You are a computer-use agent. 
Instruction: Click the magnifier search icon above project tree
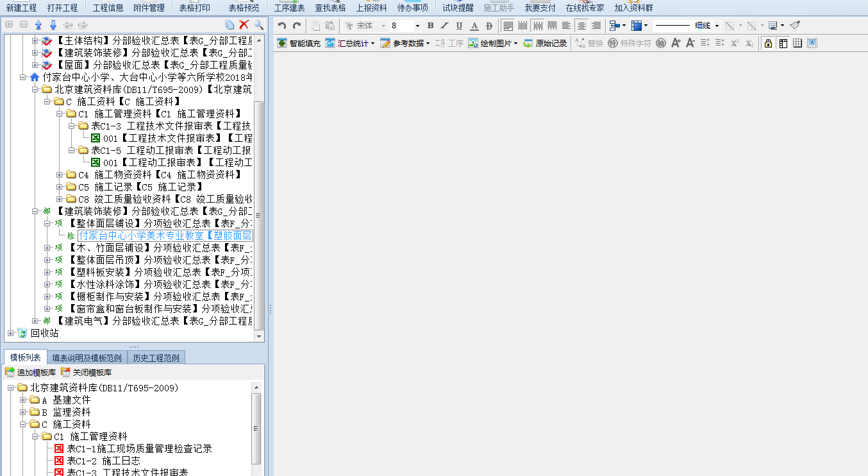point(258,25)
